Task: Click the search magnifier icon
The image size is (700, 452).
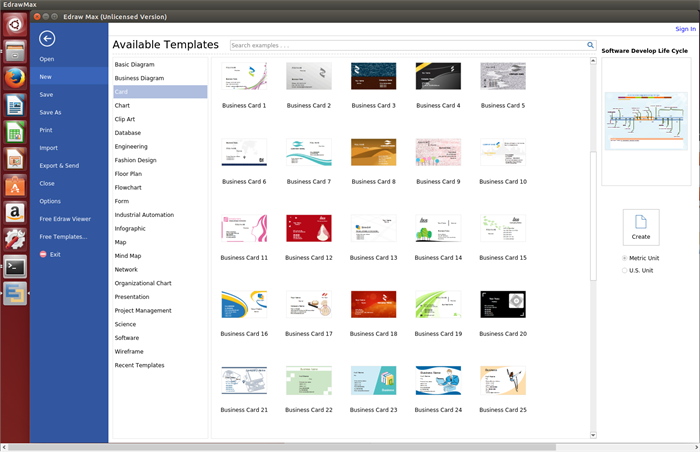Action: pyautogui.click(x=590, y=45)
